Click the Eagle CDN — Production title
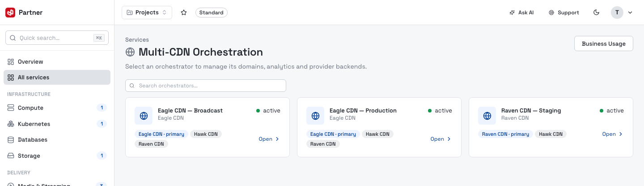The image size is (644, 186). [x=363, y=111]
